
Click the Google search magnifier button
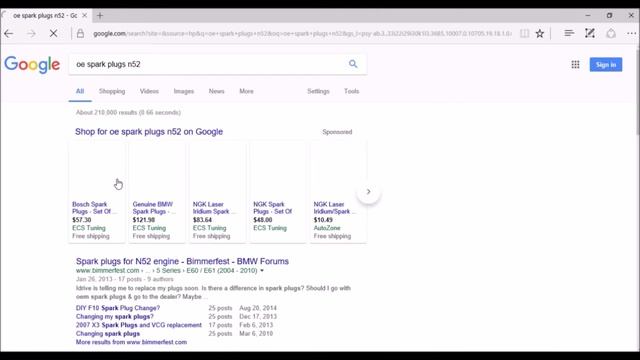coord(353,64)
